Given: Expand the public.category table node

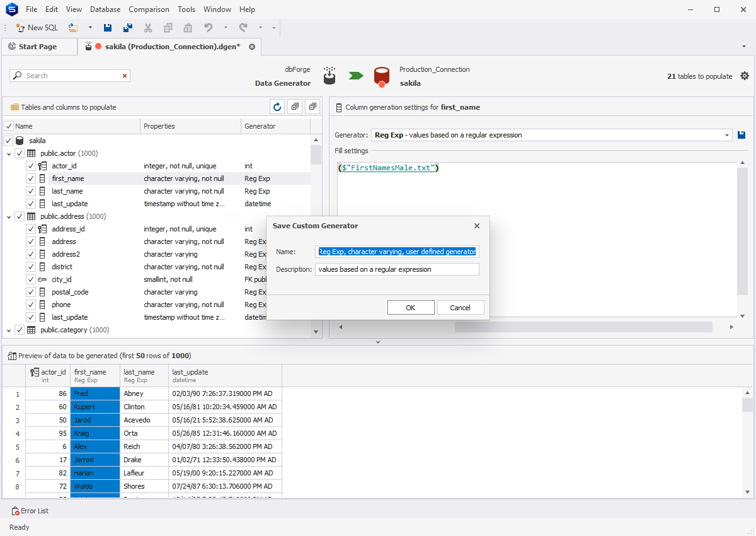Looking at the screenshot, I should (x=9, y=330).
